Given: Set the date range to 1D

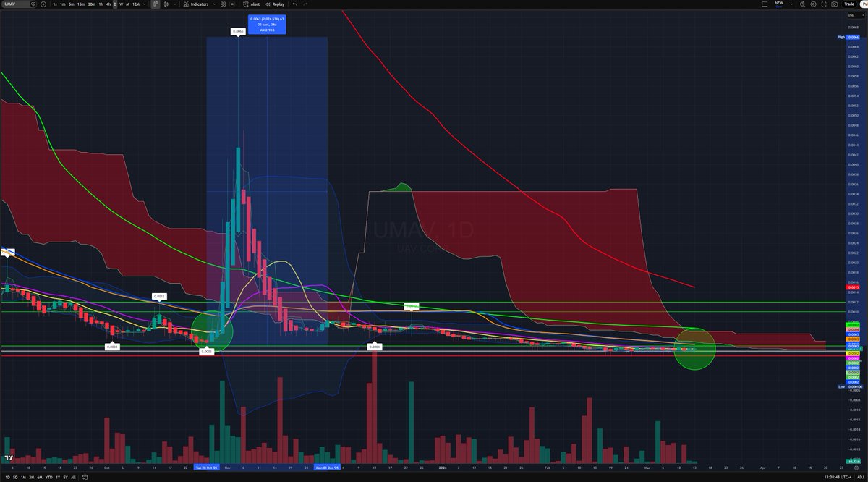Looking at the screenshot, I should (x=7, y=478).
